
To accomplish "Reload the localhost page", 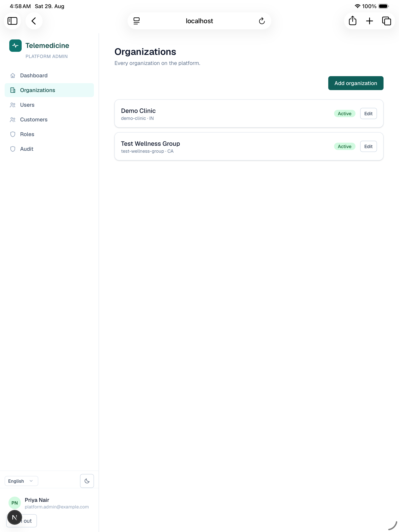I will pyautogui.click(x=262, y=21).
